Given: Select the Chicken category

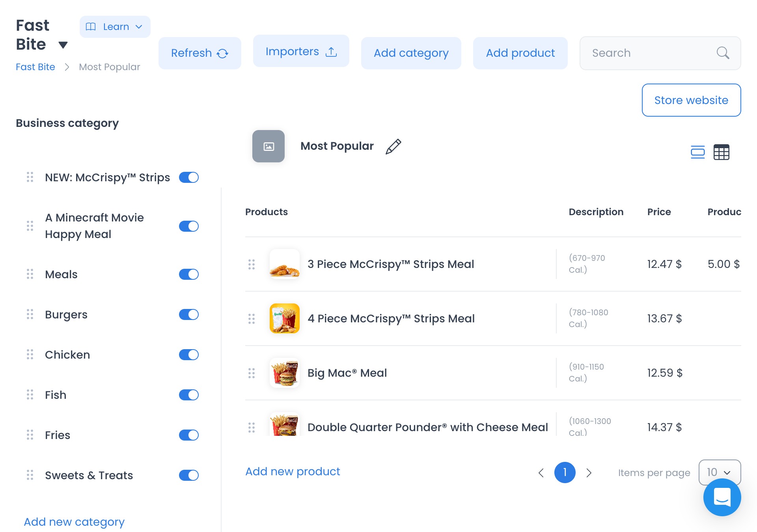Looking at the screenshot, I should tap(67, 355).
